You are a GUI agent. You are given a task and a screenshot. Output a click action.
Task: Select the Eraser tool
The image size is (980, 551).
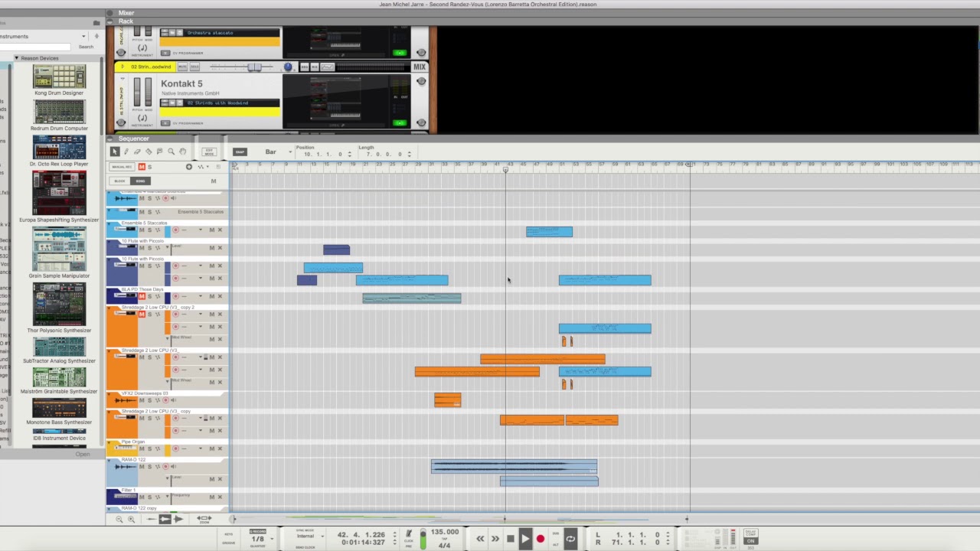tap(137, 152)
